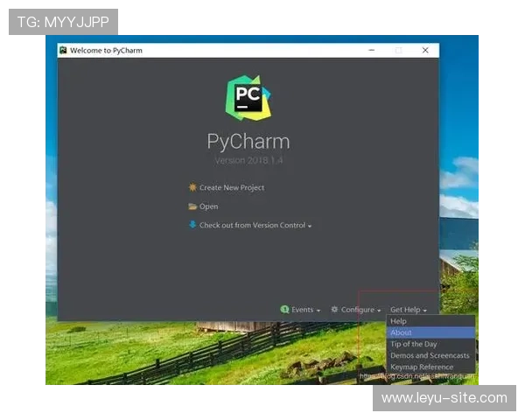The image size is (525, 420).
Task: Click the PyCharm product name text
Action: click(x=248, y=142)
